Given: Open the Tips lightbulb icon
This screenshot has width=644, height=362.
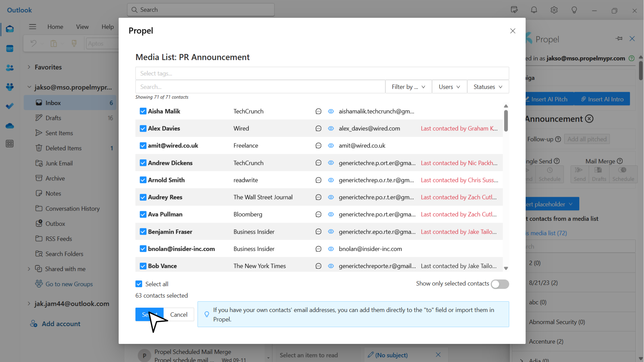Looking at the screenshot, I should [574, 10].
